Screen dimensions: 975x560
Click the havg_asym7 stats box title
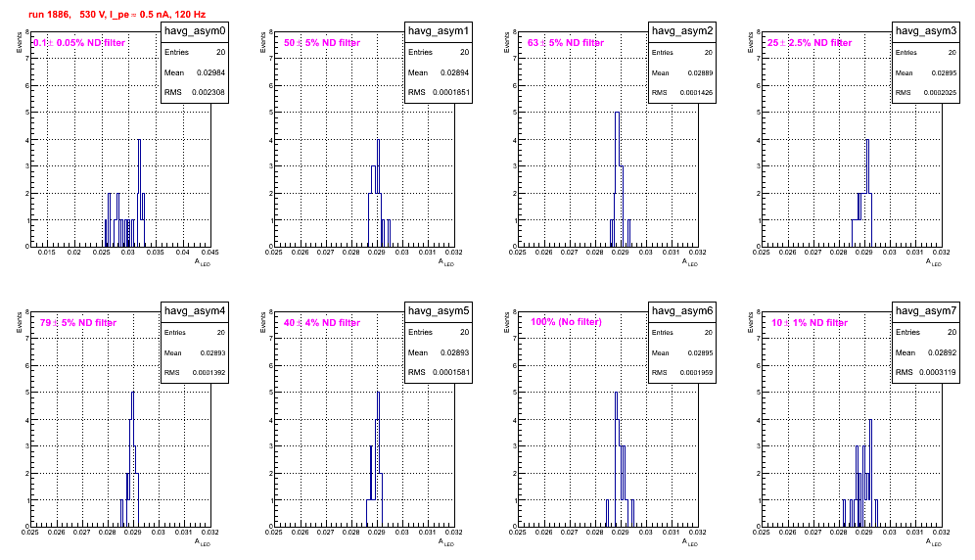pyautogui.click(x=926, y=310)
